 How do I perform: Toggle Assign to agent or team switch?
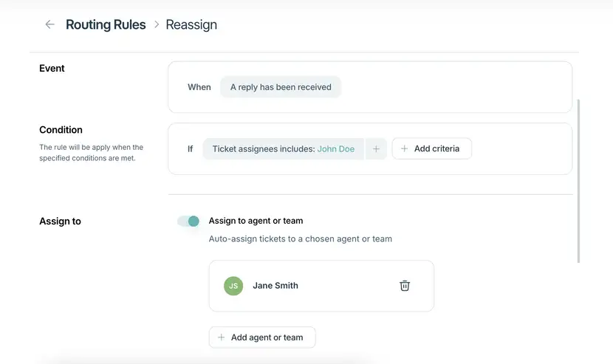pos(188,221)
